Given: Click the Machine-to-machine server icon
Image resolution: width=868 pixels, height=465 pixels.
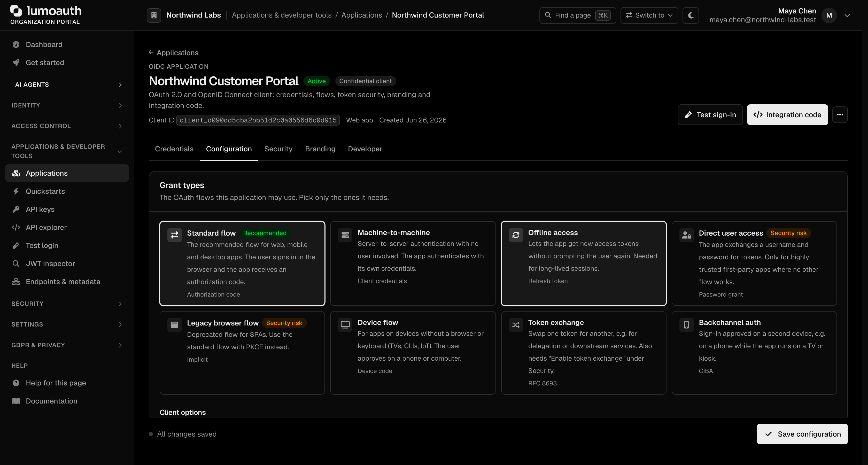Looking at the screenshot, I should (345, 235).
